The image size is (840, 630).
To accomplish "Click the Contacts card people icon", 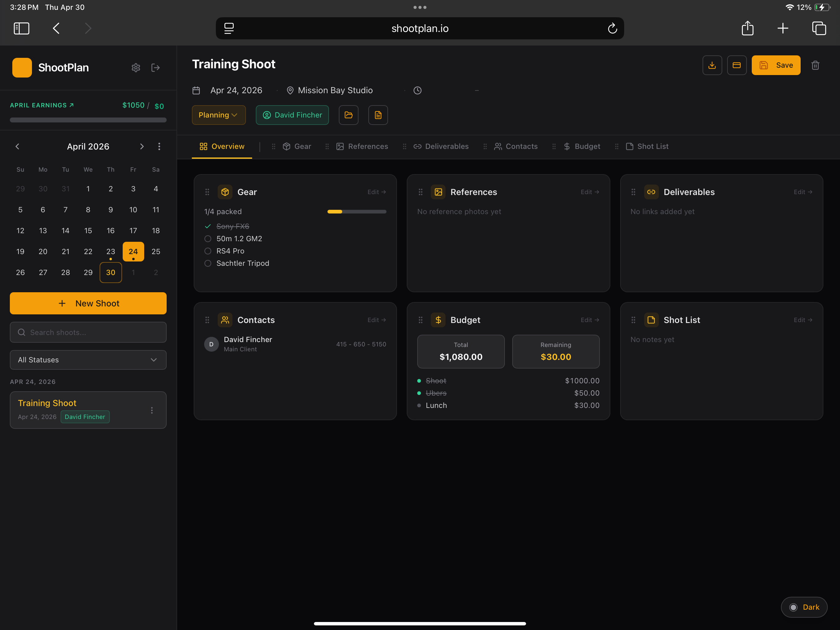I will [225, 320].
